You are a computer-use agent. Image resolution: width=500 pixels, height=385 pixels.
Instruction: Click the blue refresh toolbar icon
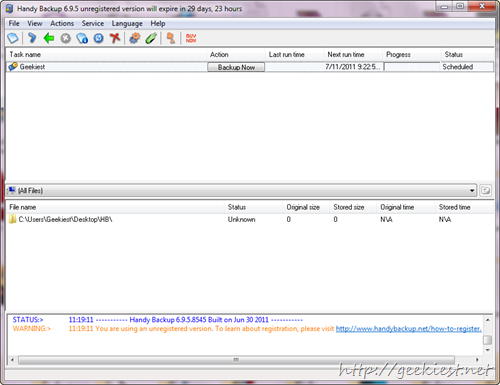[99, 38]
